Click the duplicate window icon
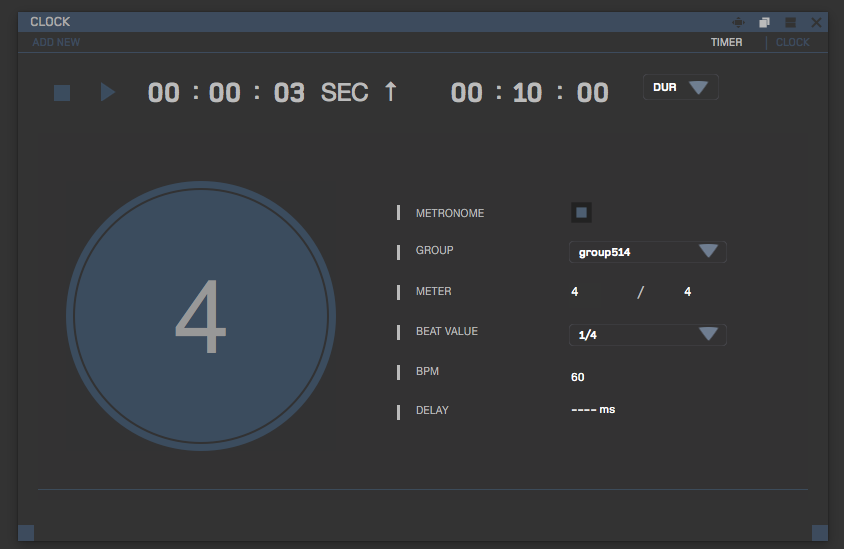The image size is (844, 549). coord(764,22)
